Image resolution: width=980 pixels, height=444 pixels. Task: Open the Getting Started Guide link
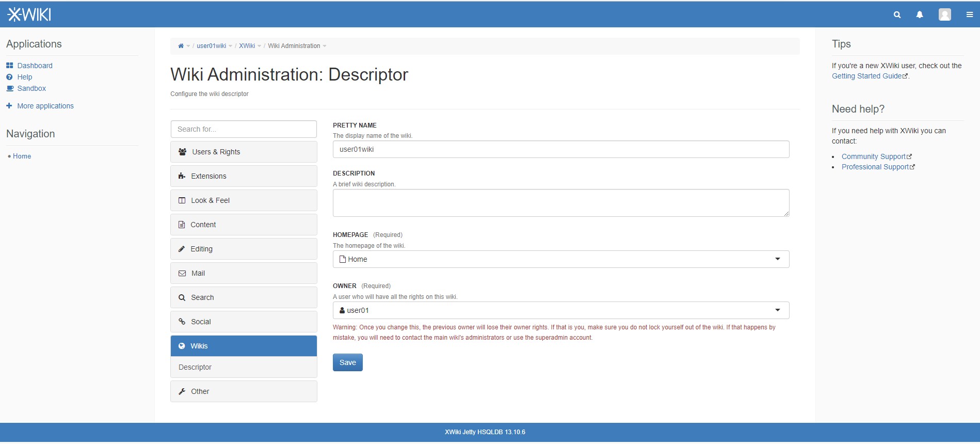(x=867, y=76)
